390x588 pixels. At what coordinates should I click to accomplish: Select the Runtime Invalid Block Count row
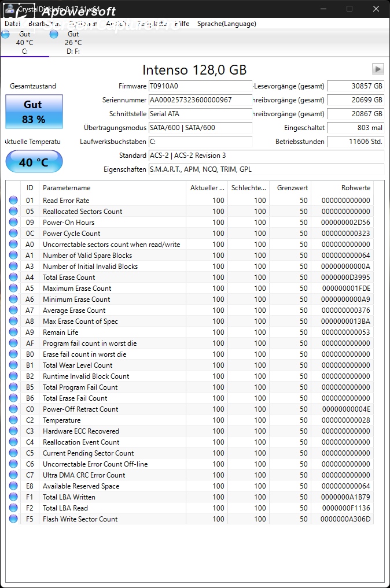pos(190,376)
